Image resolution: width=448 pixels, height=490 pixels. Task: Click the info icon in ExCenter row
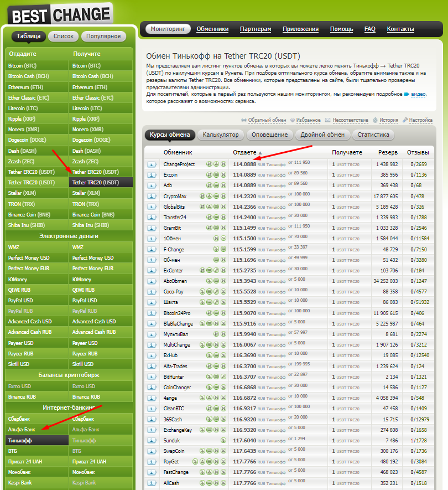click(152, 271)
